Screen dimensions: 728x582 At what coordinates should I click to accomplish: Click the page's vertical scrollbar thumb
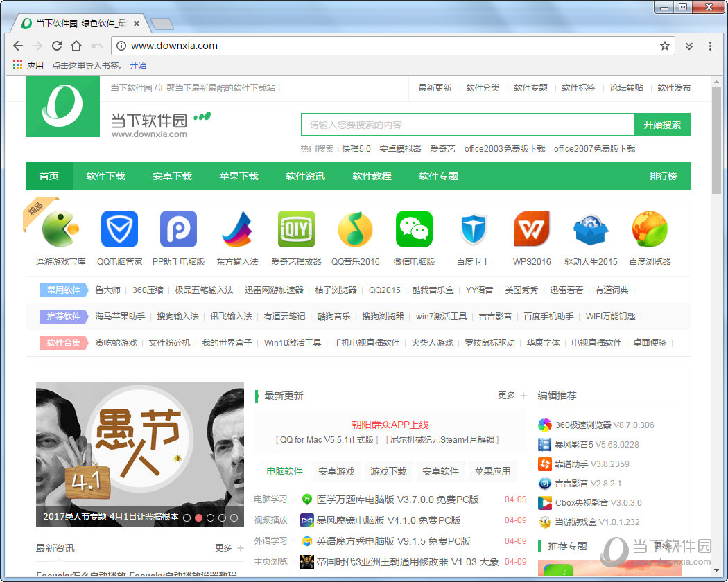click(x=716, y=139)
